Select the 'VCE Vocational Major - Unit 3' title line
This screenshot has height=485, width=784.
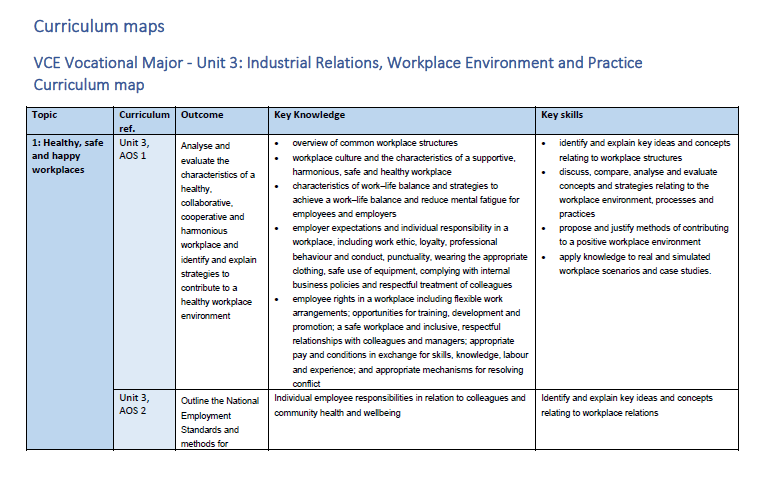(338, 63)
